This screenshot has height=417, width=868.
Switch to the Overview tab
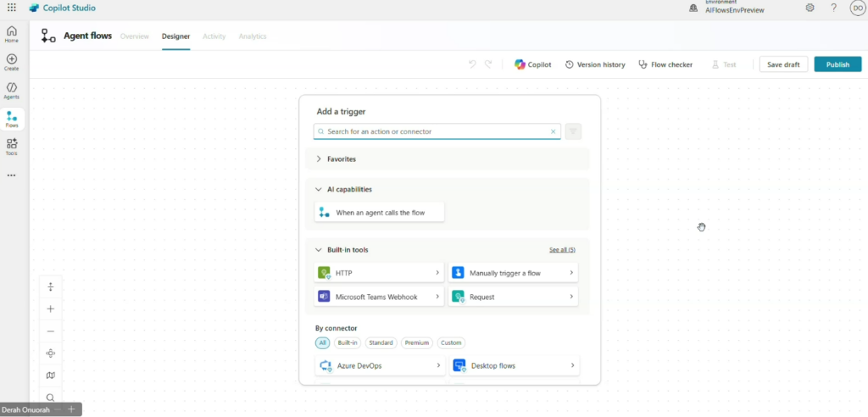134,36
